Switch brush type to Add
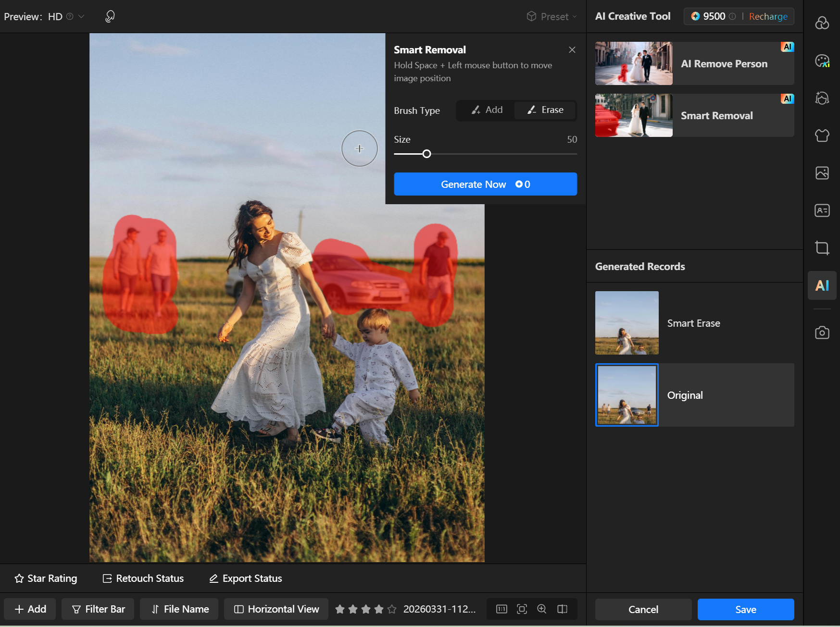840x627 pixels. (487, 110)
